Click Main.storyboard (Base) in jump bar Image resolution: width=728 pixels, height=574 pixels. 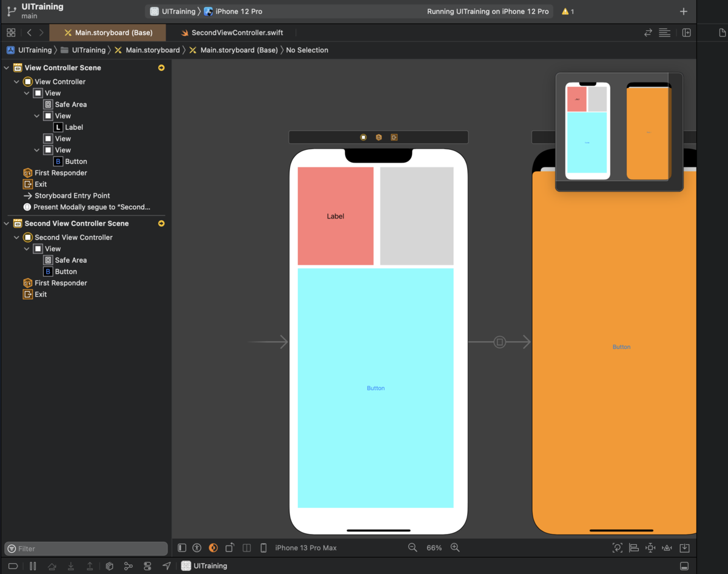233,50
